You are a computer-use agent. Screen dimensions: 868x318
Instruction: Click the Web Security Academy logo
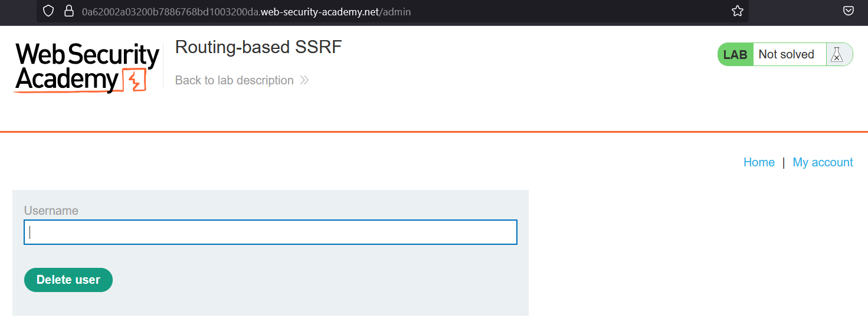pyautogui.click(x=87, y=68)
